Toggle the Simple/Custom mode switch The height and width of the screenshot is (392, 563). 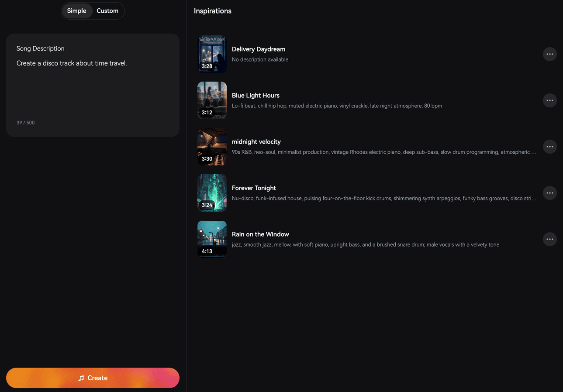coord(93,10)
